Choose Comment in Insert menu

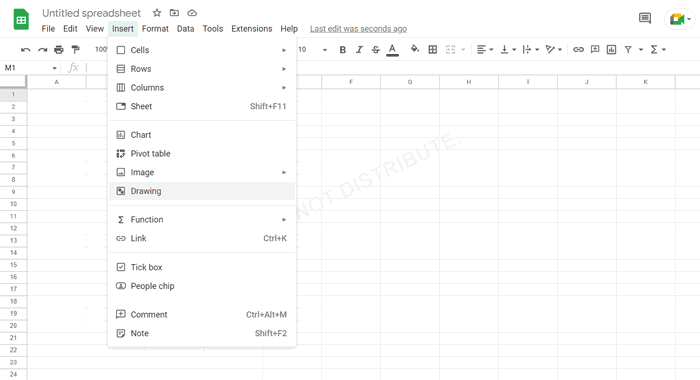coord(202,314)
